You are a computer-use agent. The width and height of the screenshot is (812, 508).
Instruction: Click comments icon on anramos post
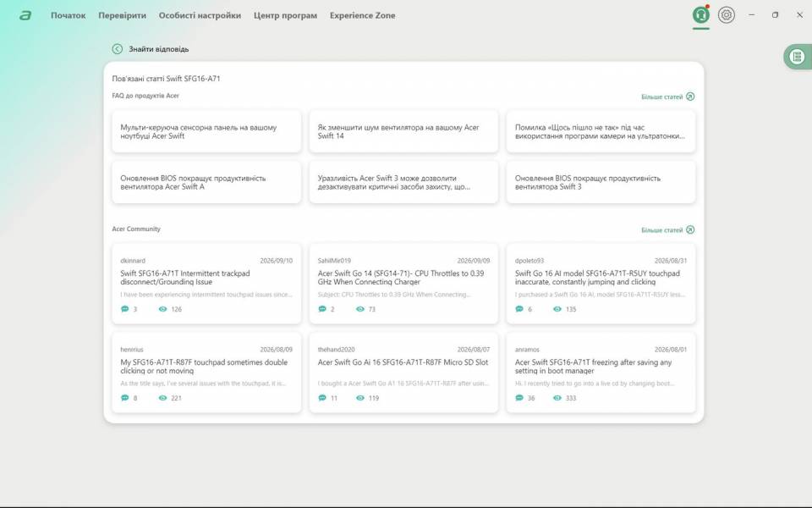click(519, 398)
